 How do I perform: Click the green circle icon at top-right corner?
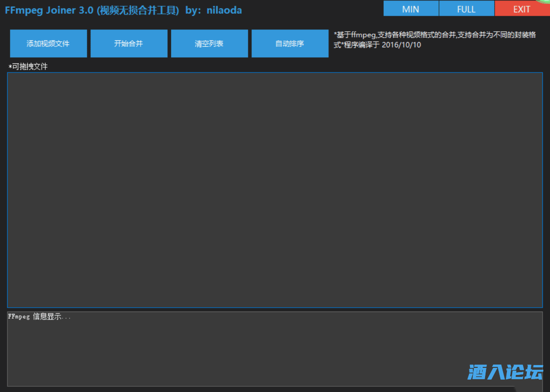(545, 2)
